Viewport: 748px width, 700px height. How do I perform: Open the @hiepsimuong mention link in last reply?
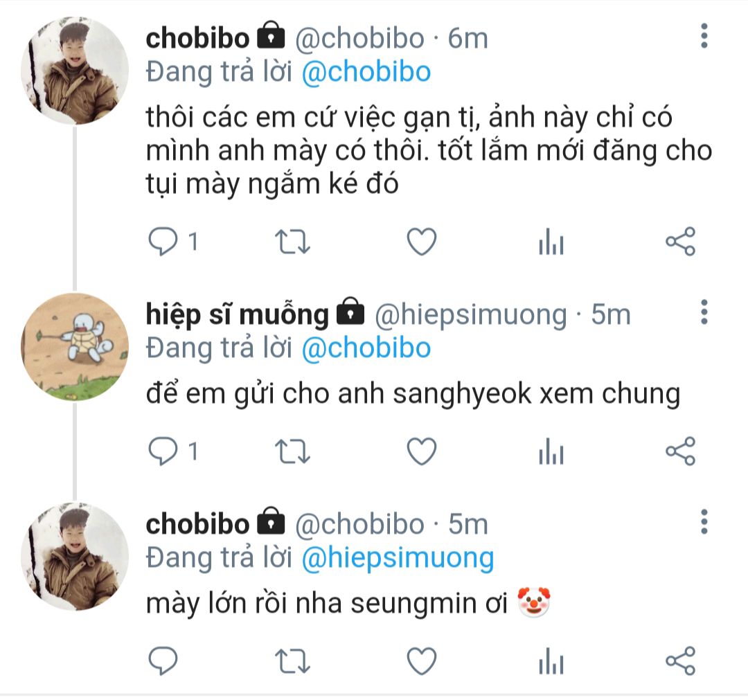tap(398, 557)
